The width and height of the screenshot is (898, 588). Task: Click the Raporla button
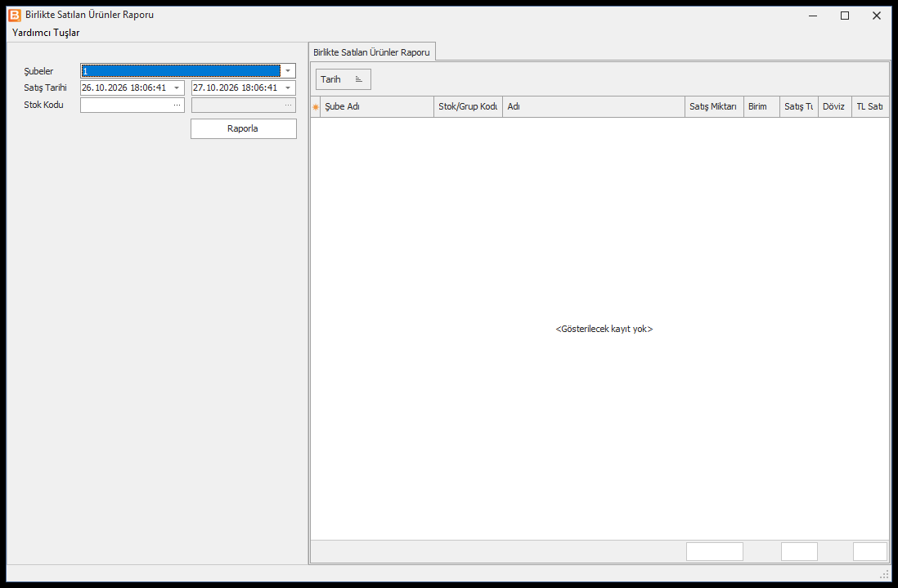[244, 129]
